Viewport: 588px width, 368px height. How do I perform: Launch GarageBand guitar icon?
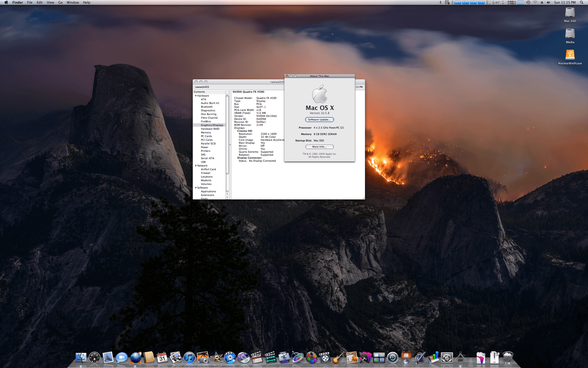coord(338,357)
